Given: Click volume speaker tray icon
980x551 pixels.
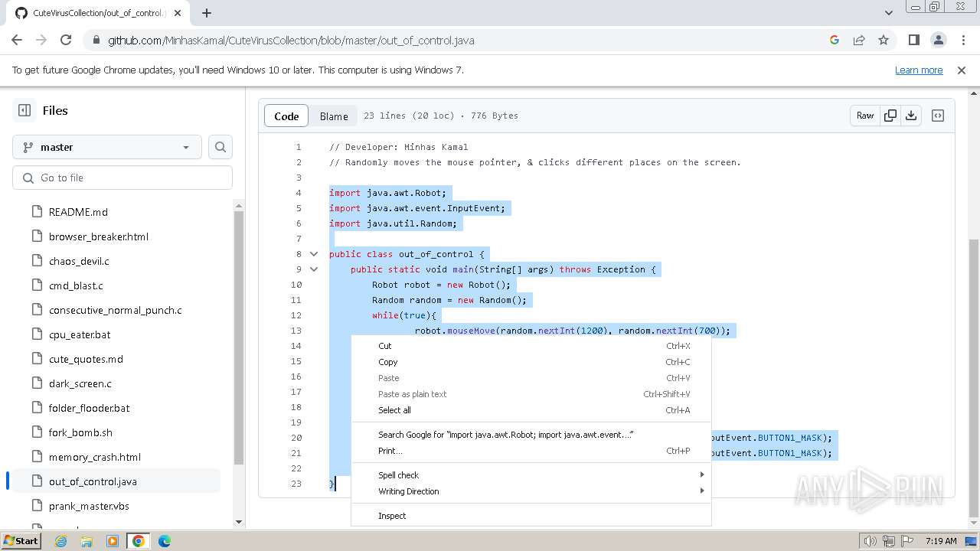Looking at the screenshot, I should coord(871,541).
